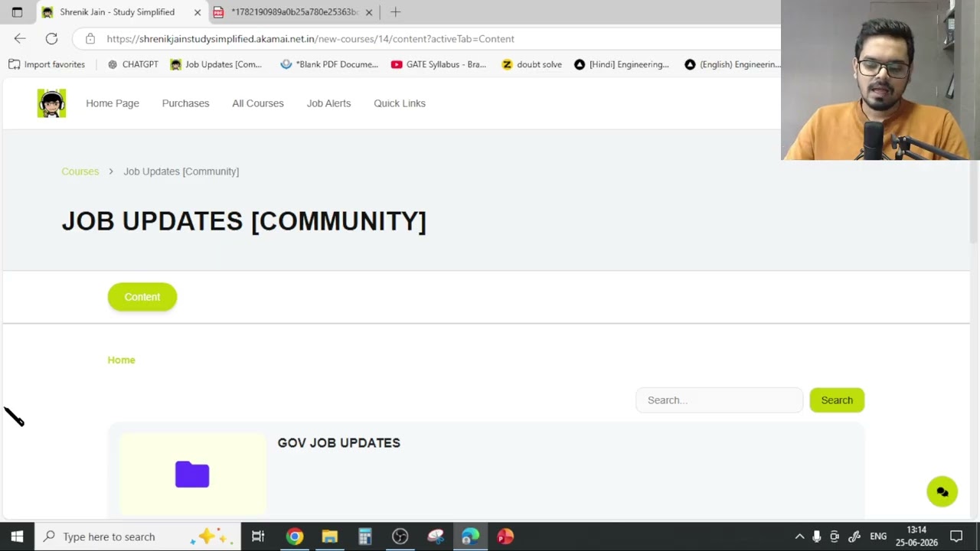980x551 pixels.
Task: Click the ENG language indicator
Action: [878, 536]
